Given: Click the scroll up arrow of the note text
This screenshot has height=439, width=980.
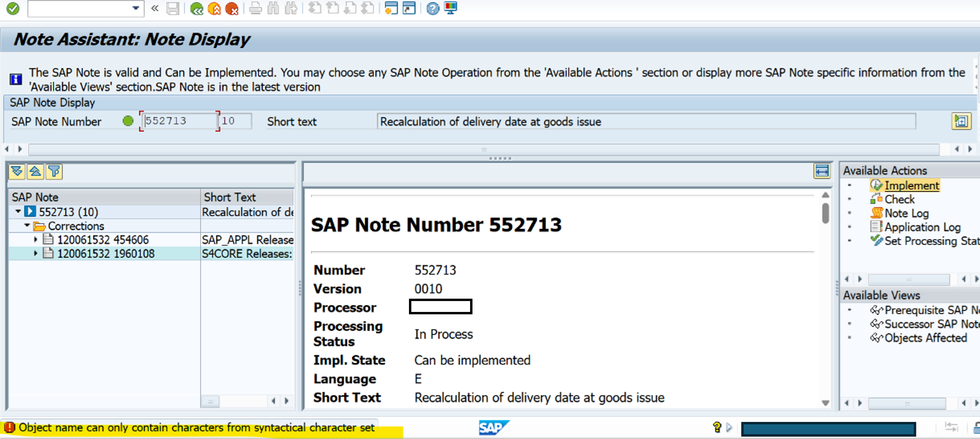Looking at the screenshot, I should pos(826,195).
